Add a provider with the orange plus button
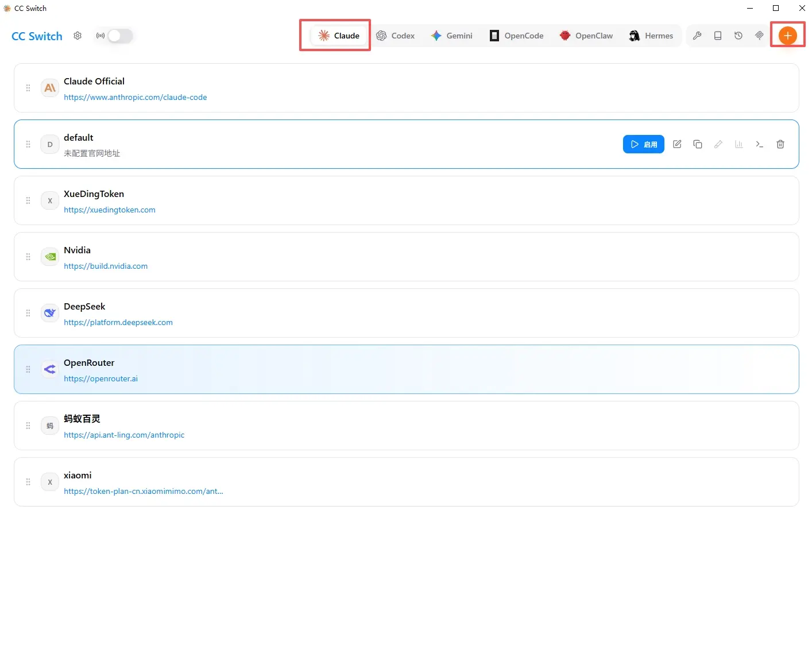 click(x=788, y=36)
